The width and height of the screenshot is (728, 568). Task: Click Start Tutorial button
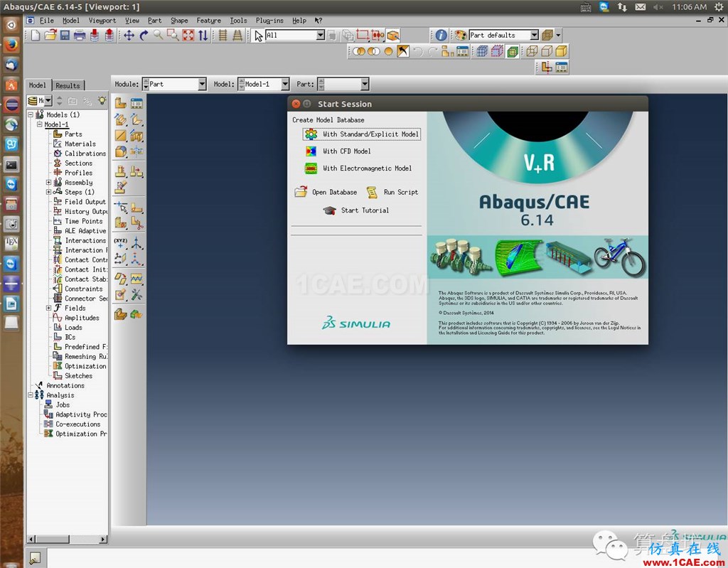[x=356, y=210]
